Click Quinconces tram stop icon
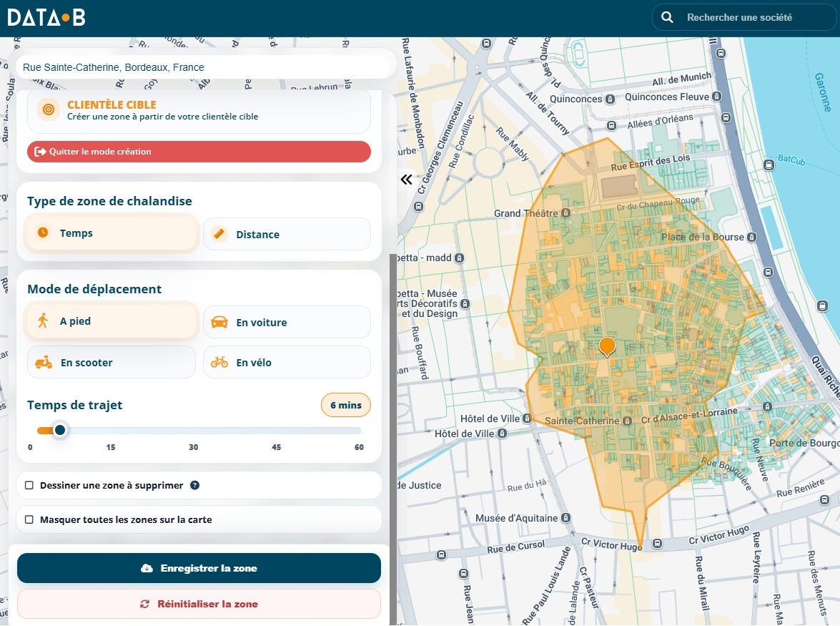 coord(610,99)
